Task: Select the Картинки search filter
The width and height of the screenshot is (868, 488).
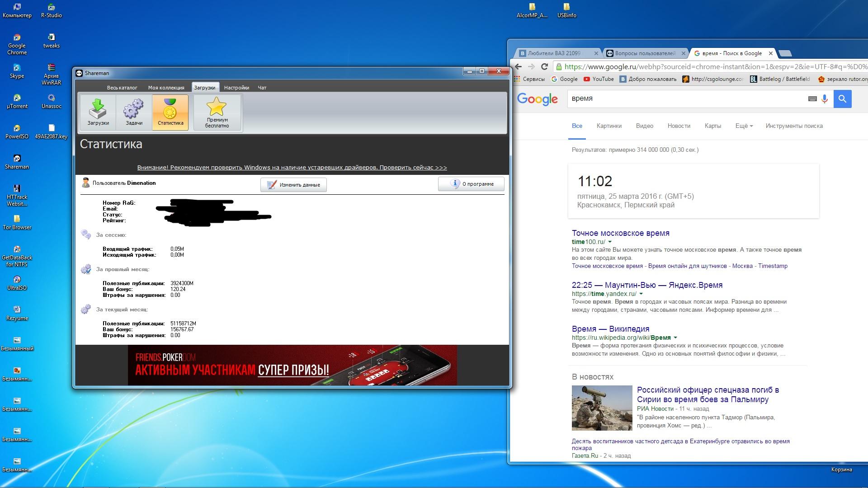Action: [609, 126]
